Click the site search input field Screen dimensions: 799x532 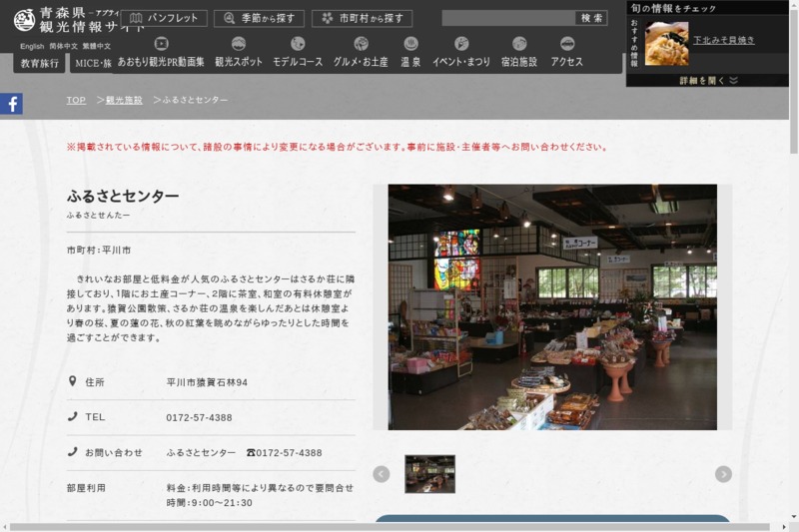(x=508, y=18)
